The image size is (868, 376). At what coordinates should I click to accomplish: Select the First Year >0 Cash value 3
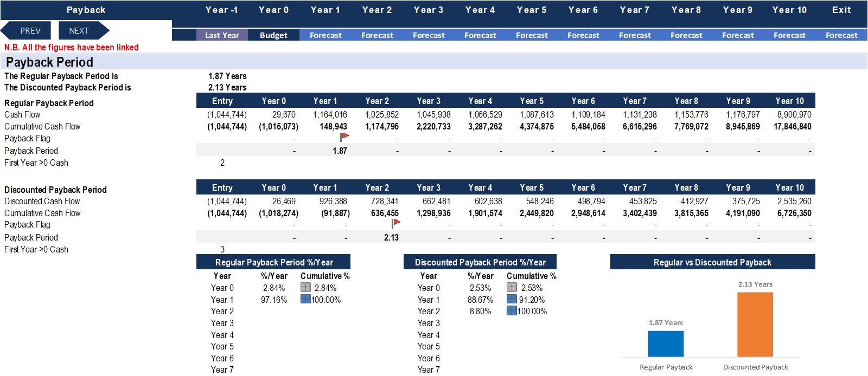pyautogui.click(x=222, y=249)
